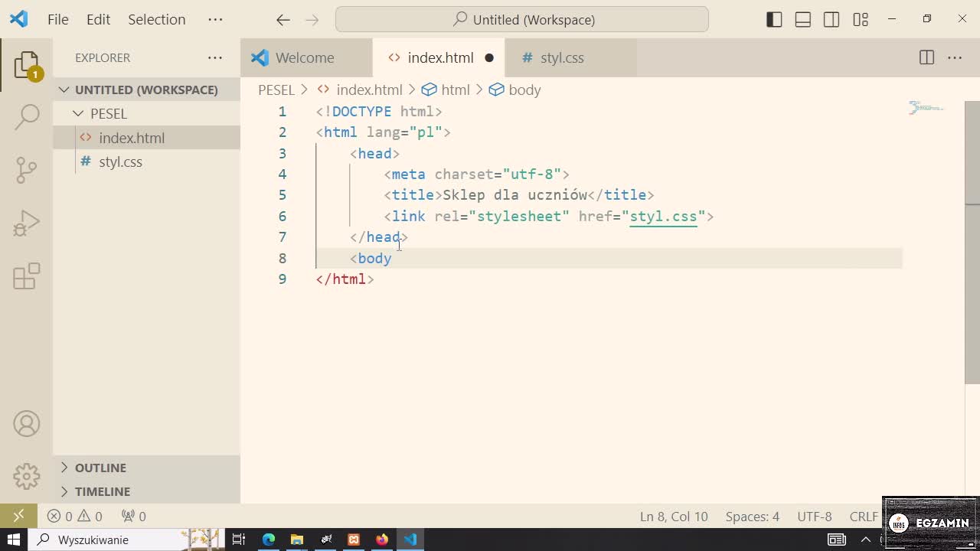Open the Accounts menu icon
This screenshot has width=980, height=551.
tap(27, 424)
